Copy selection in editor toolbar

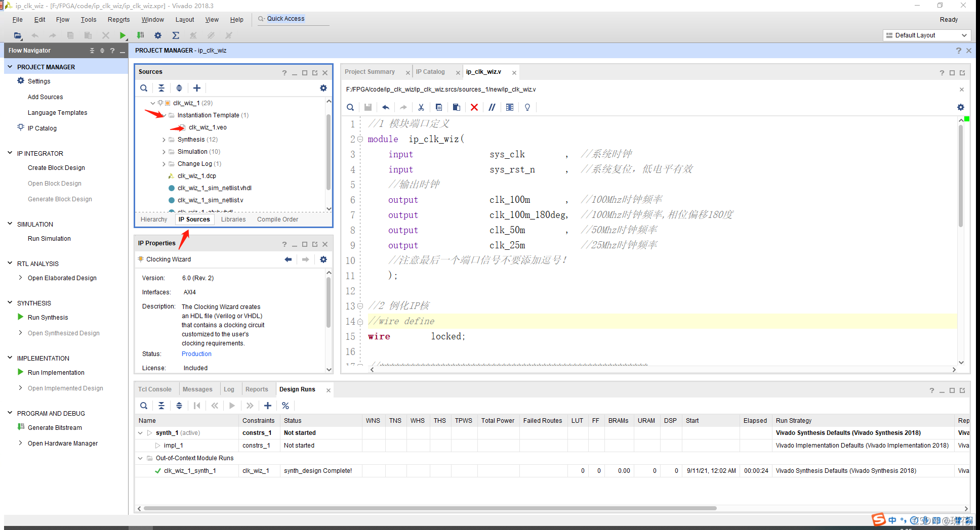439,107
